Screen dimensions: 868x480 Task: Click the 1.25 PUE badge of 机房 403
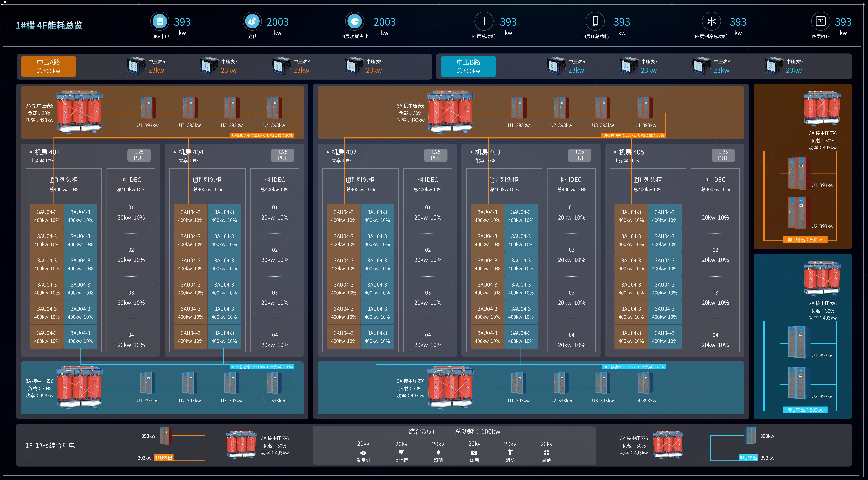(580, 155)
